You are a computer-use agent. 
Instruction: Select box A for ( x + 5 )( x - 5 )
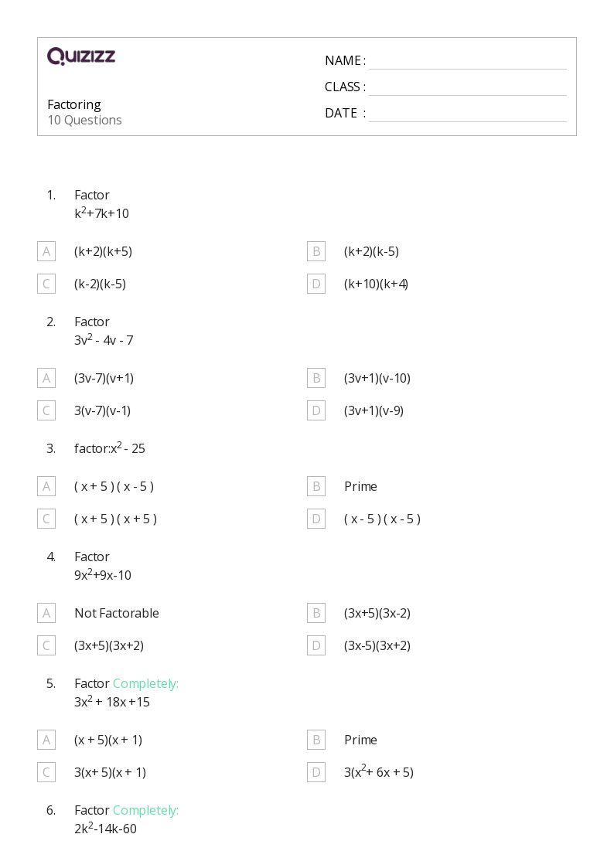tap(46, 487)
